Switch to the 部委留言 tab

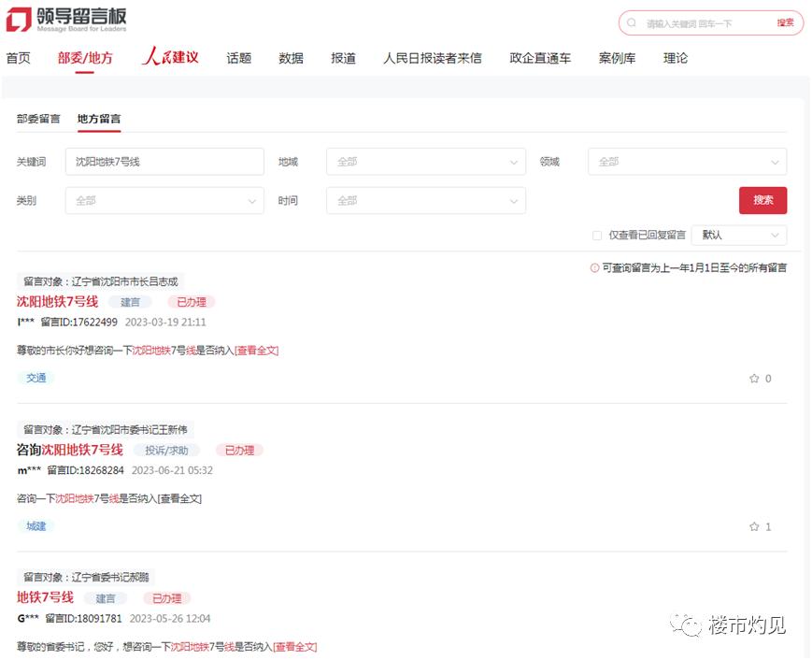38,119
